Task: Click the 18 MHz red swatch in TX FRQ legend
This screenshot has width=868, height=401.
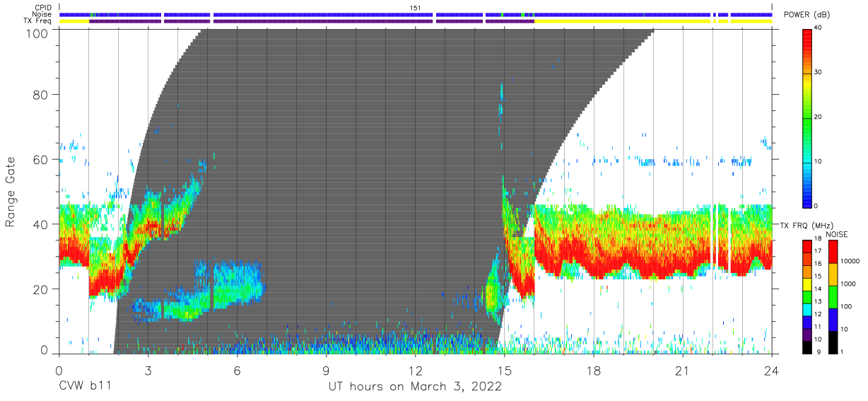Action: click(x=807, y=245)
